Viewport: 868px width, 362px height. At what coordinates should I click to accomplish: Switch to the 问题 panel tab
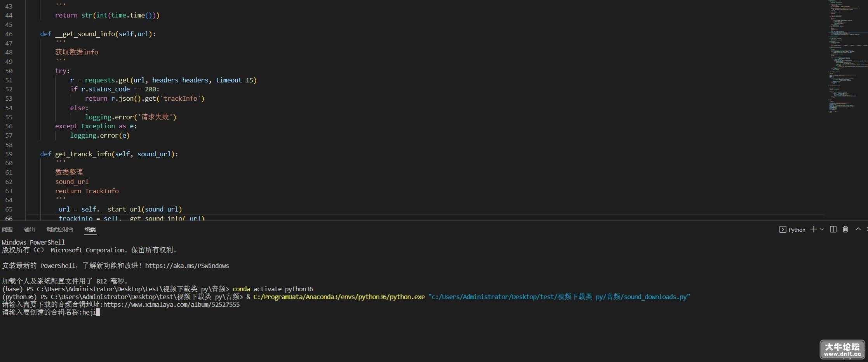7,229
